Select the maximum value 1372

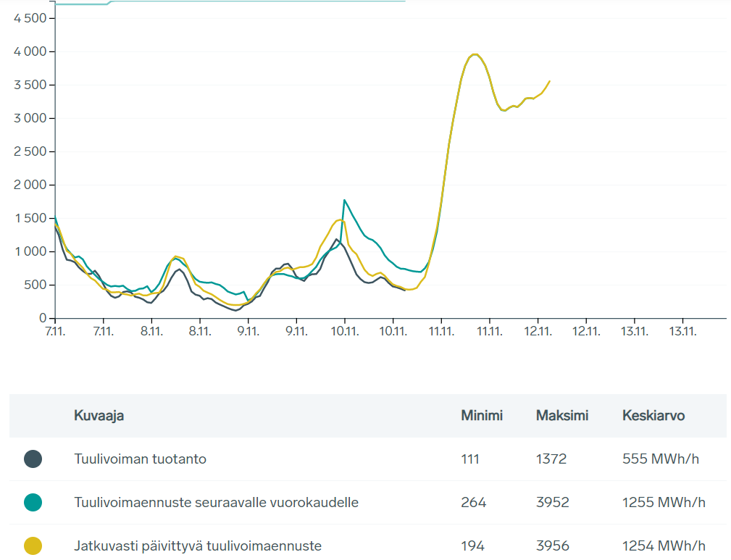click(551, 459)
